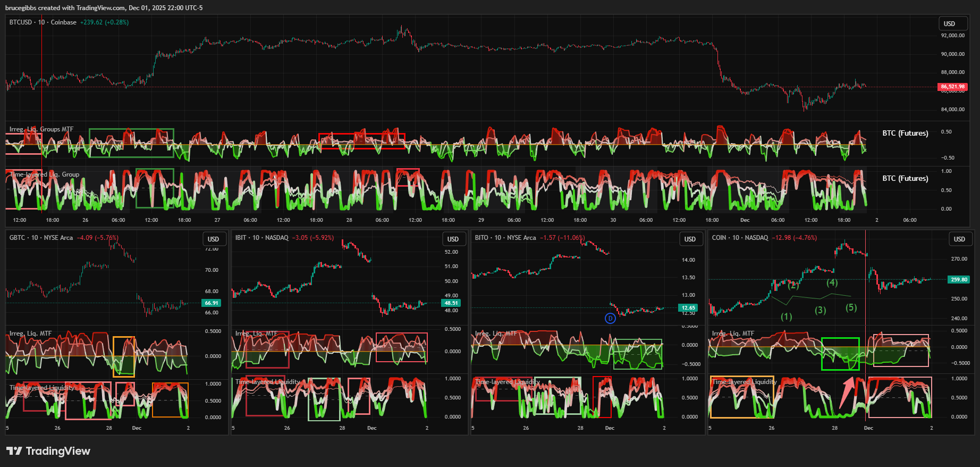Viewport: 980px width, 467px height.
Task: Open the USD currency selector on BITO chart
Action: 690,239
